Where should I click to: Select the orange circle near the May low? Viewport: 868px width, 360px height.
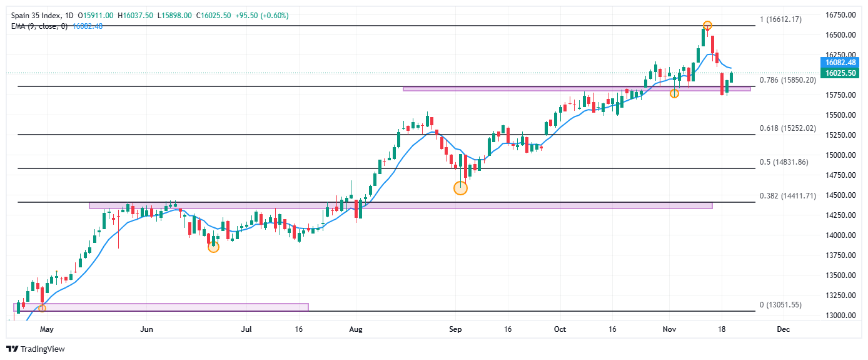(42, 308)
